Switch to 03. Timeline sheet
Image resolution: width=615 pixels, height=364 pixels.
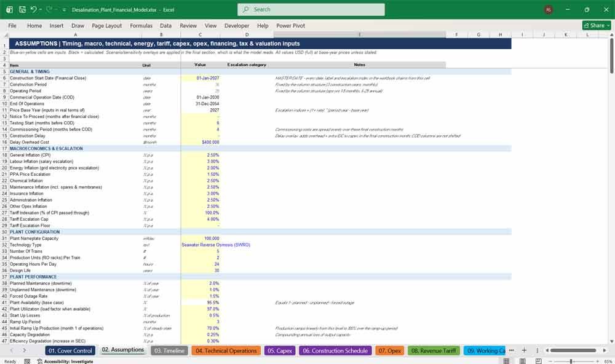click(170, 350)
